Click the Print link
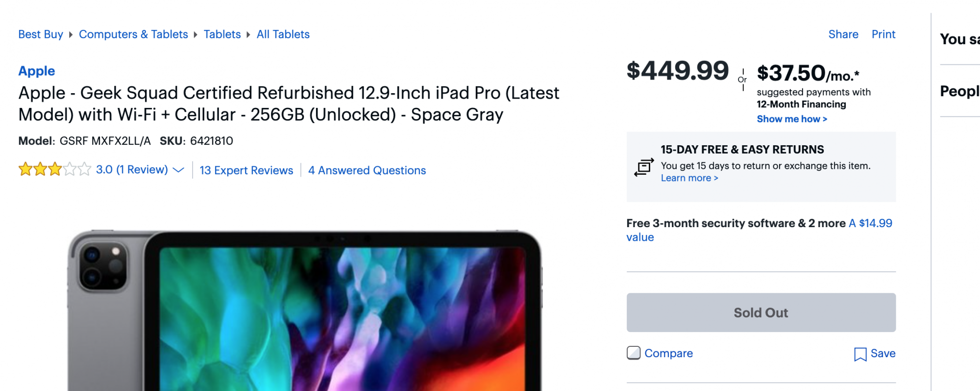This screenshot has height=391, width=980. (883, 34)
